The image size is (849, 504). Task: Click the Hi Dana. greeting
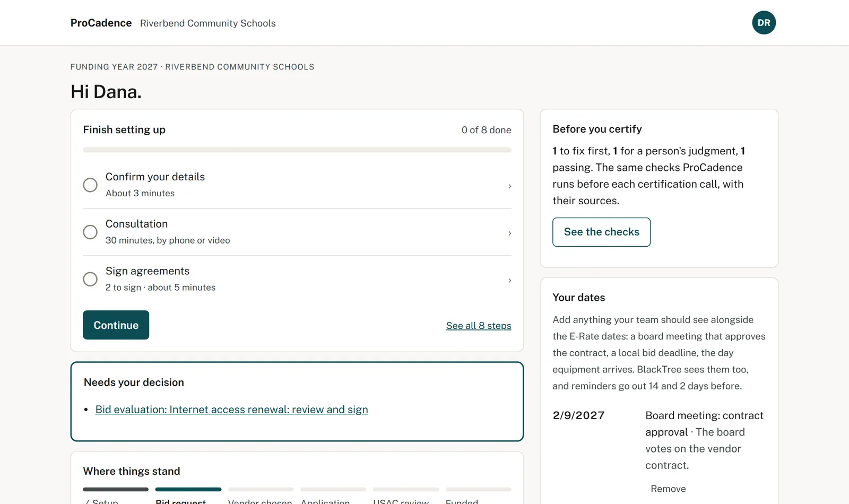click(106, 92)
